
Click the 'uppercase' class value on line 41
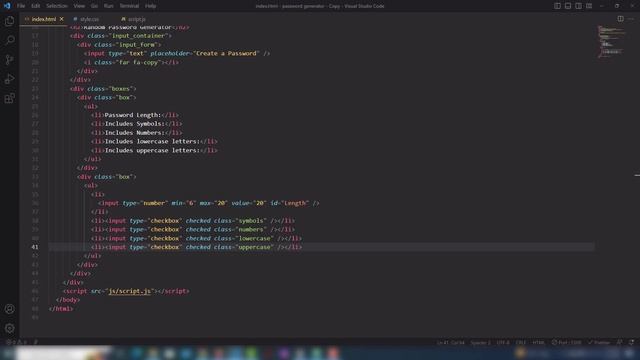click(x=254, y=247)
